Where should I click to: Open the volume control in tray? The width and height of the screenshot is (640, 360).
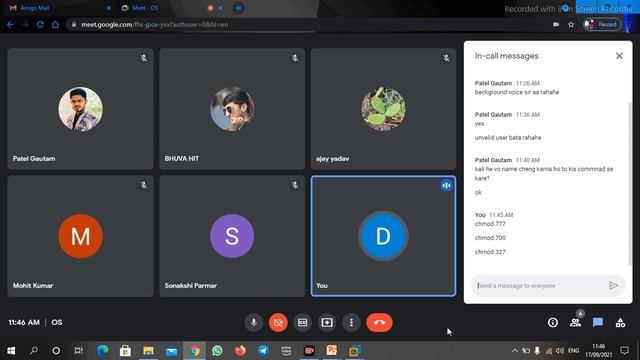560,351
